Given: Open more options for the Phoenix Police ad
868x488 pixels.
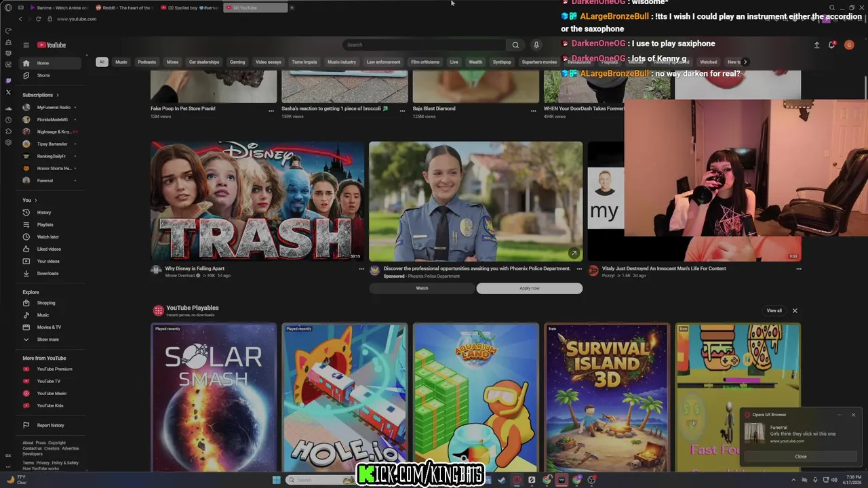Looking at the screenshot, I should click(579, 269).
